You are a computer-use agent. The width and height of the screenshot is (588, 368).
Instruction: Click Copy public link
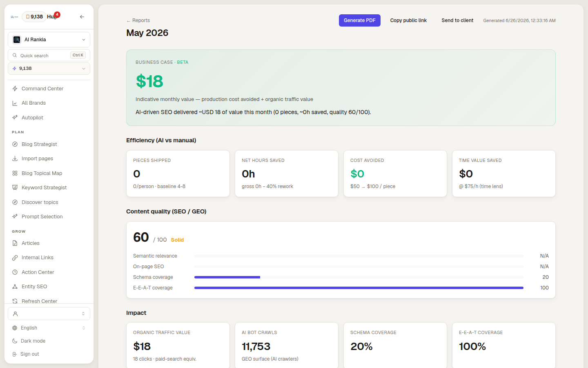[x=408, y=20]
